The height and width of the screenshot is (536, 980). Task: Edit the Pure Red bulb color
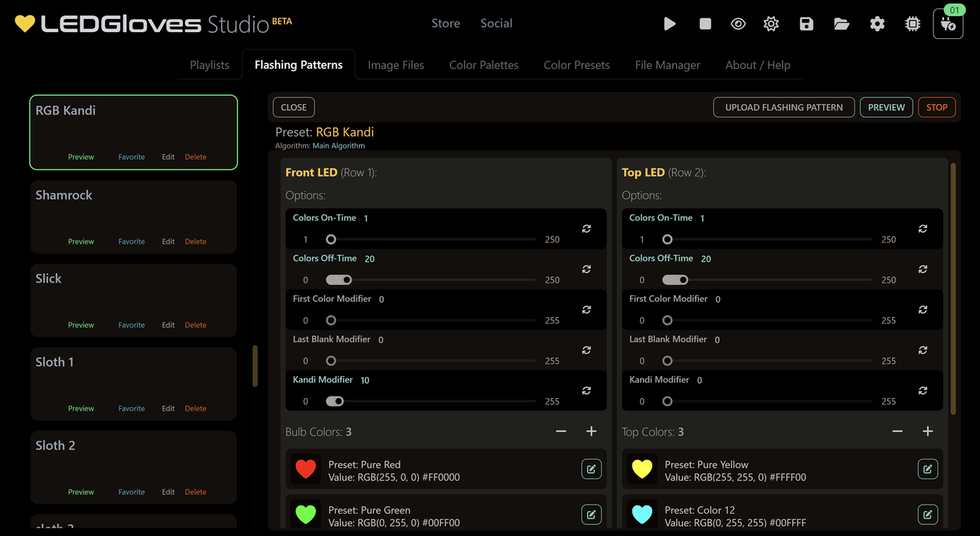point(591,469)
